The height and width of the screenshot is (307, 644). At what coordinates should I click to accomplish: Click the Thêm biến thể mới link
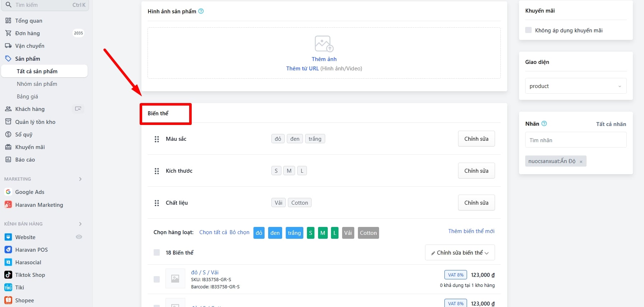471,231
